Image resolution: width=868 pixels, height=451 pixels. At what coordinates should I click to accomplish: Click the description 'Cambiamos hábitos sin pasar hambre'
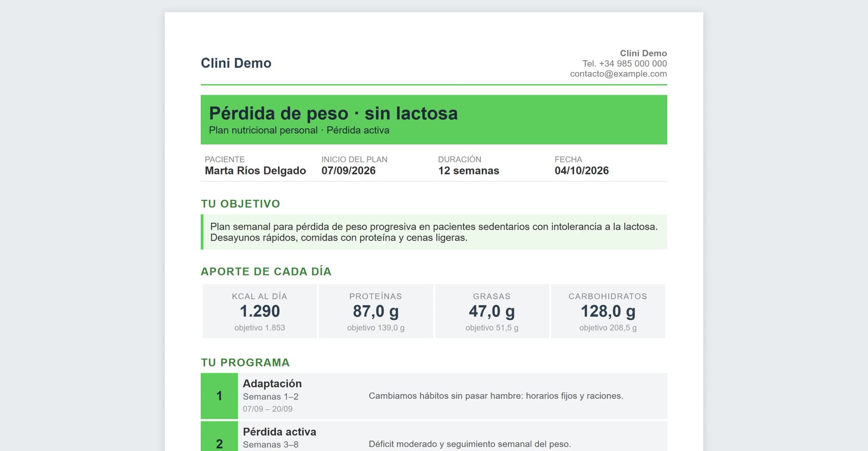pyautogui.click(x=496, y=396)
